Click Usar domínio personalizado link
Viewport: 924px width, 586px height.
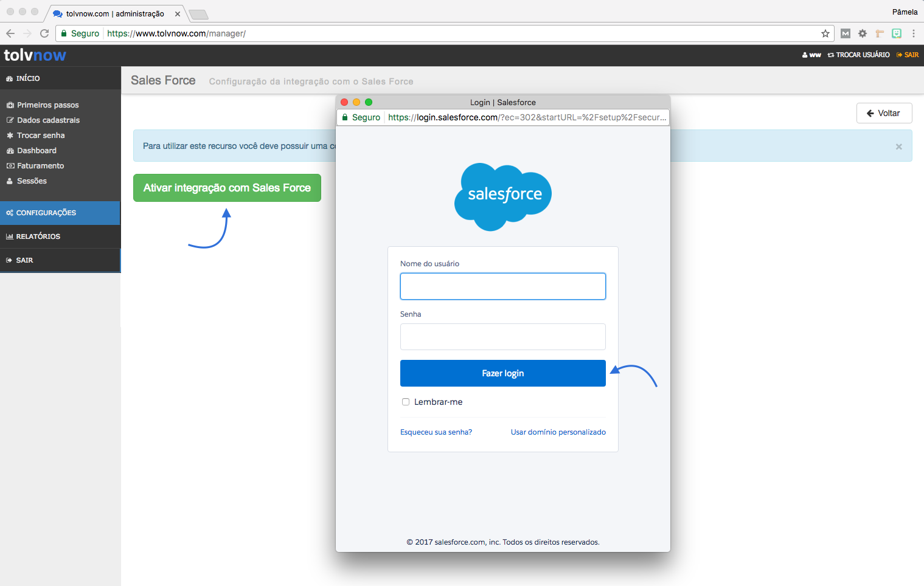click(x=558, y=432)
